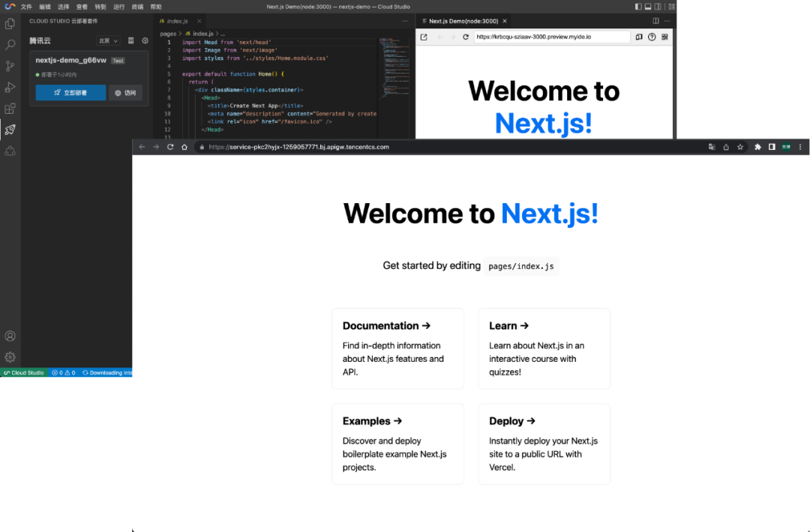The width and height of the screenshot is (810, 532).
Task: Open the 转到 menu
Action: tap(100, 7)
